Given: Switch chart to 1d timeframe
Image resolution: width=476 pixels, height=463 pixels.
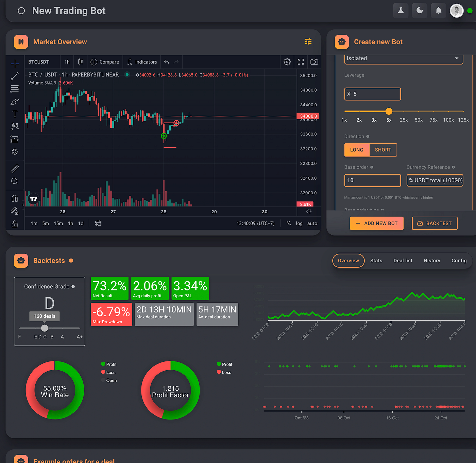Looking at the screenshot, I should pyautogui.click(x=81, y=223).
